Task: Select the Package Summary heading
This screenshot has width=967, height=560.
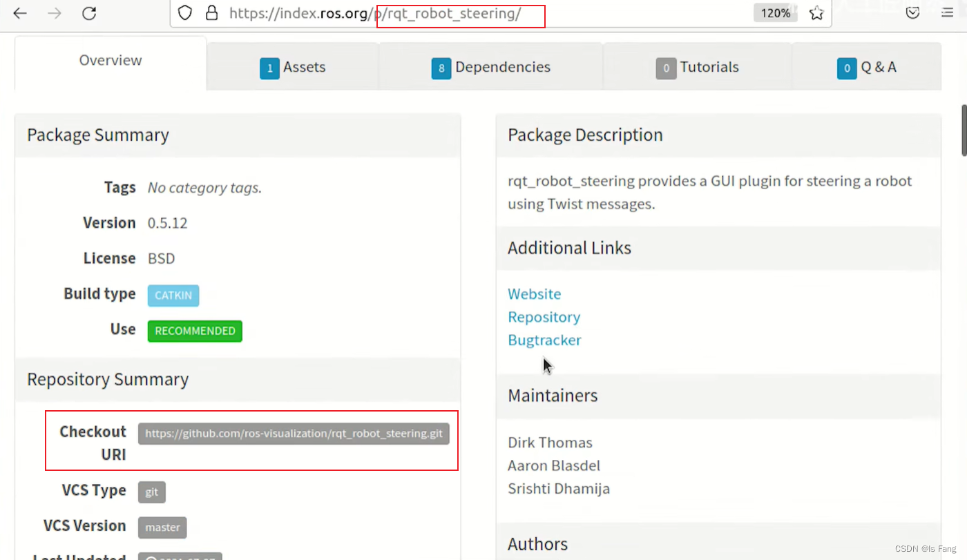Action: coord(98,135)
